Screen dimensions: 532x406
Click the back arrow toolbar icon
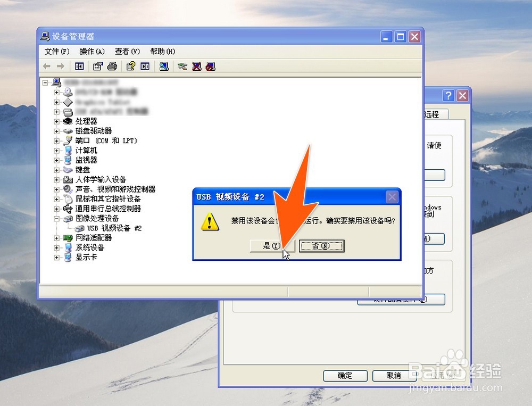47,66
